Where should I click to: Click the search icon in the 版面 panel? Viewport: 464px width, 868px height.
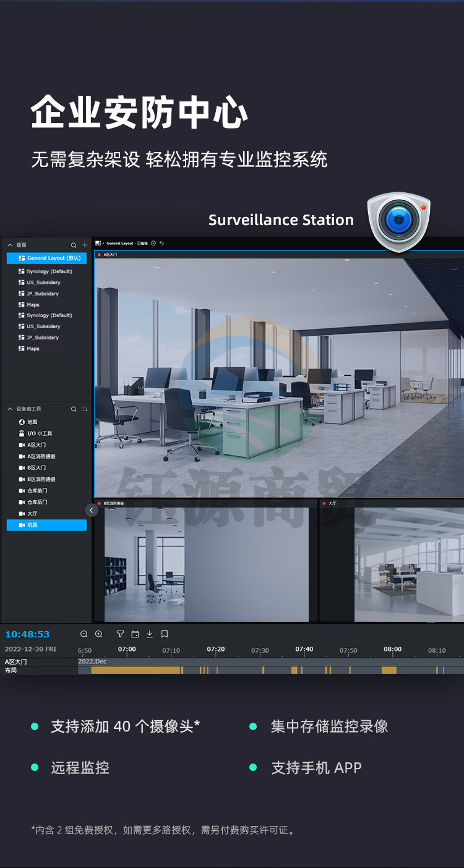[x=74, y=245]
